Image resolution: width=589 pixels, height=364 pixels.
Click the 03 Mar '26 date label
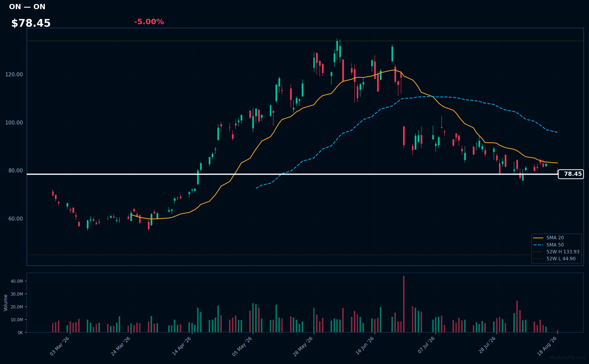60,346
